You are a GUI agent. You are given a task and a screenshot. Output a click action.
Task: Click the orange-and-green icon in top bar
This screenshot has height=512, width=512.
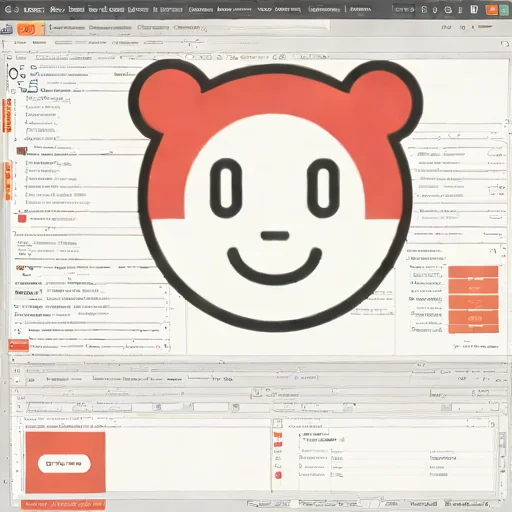point(497,9)
